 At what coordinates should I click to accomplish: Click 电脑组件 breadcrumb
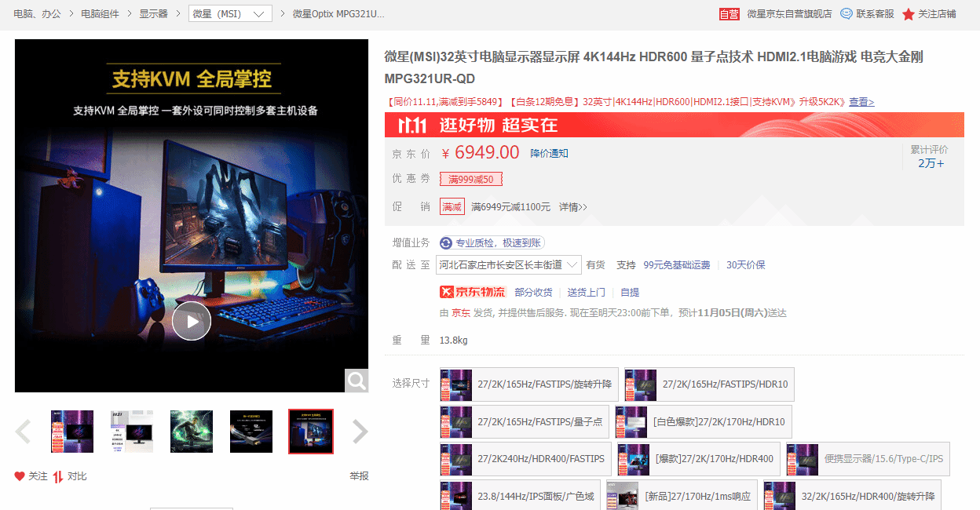[x=100, y=14]
